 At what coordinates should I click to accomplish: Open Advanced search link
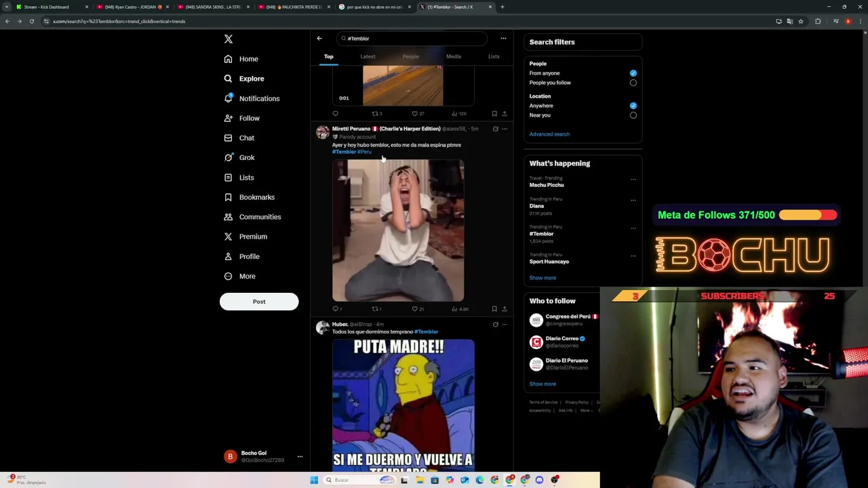(549, 134)
